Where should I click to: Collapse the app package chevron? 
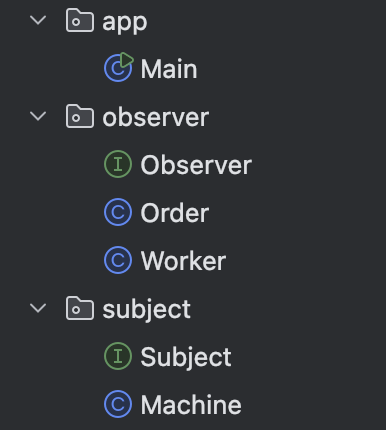coord(38,20)
